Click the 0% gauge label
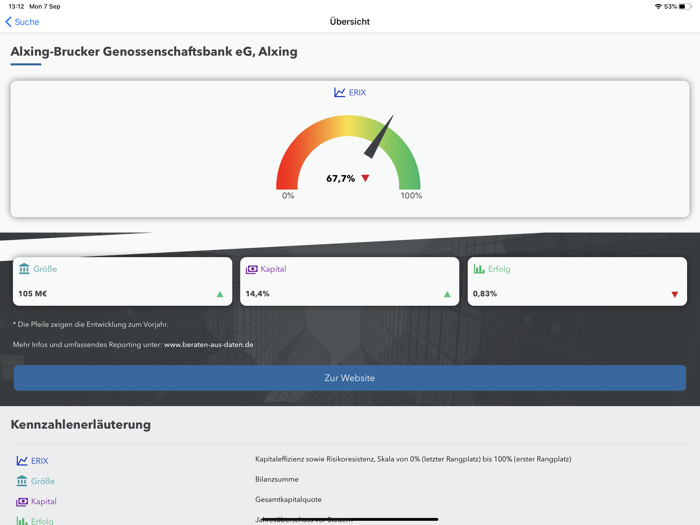Screen dimensions: 700x525 (288, 196)
